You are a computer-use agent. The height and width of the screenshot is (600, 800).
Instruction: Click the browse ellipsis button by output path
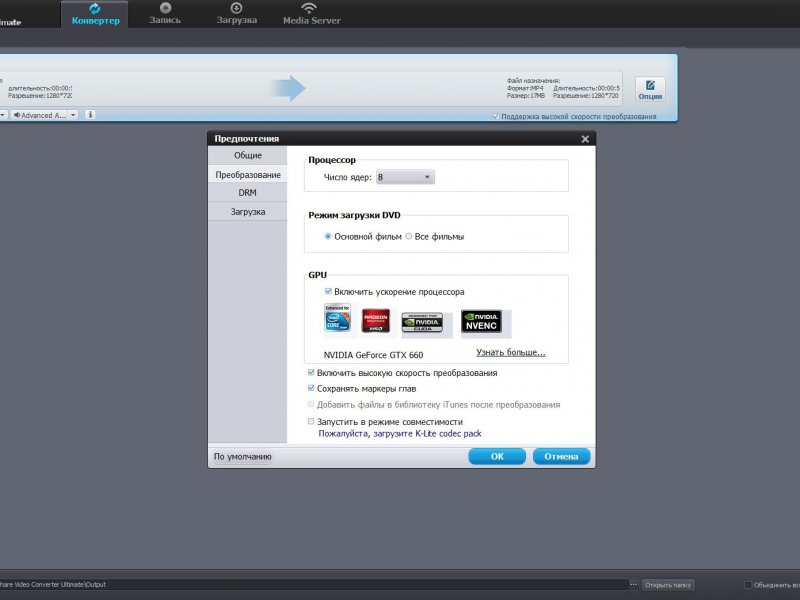click(633, 585)
